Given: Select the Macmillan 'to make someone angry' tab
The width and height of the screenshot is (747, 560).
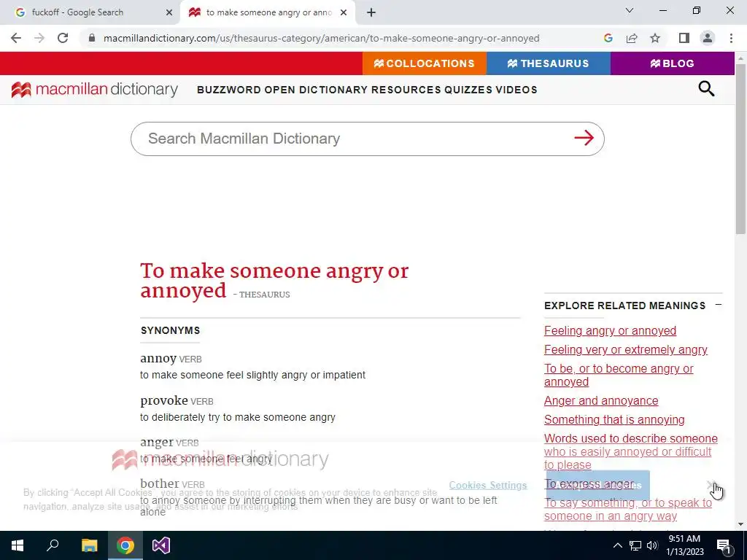Looking at the screenshot, I should coord(268,12).
